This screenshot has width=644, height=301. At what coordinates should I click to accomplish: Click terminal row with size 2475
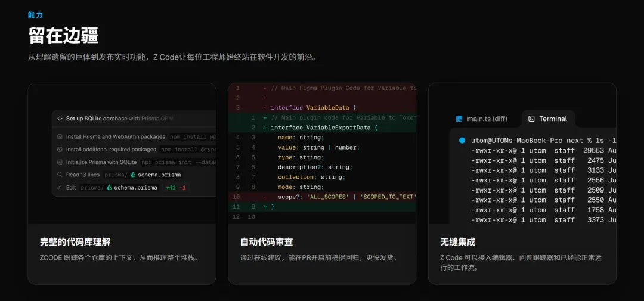[543, 160]
